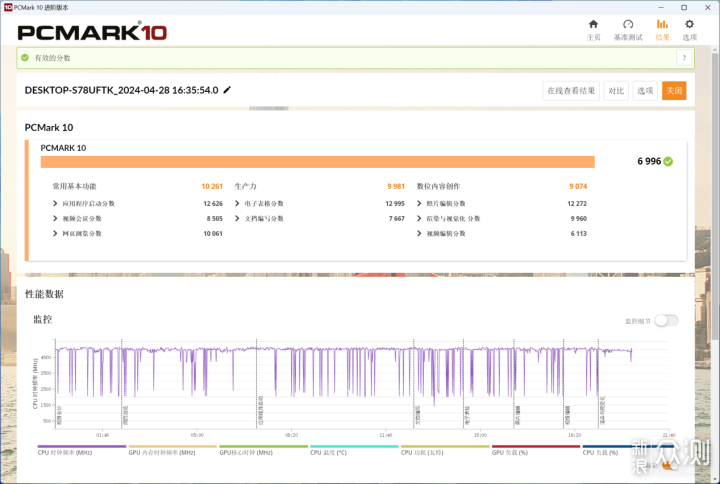
Task: Click the result name DESKTOP-S78UFTK text
Action: 121,90
